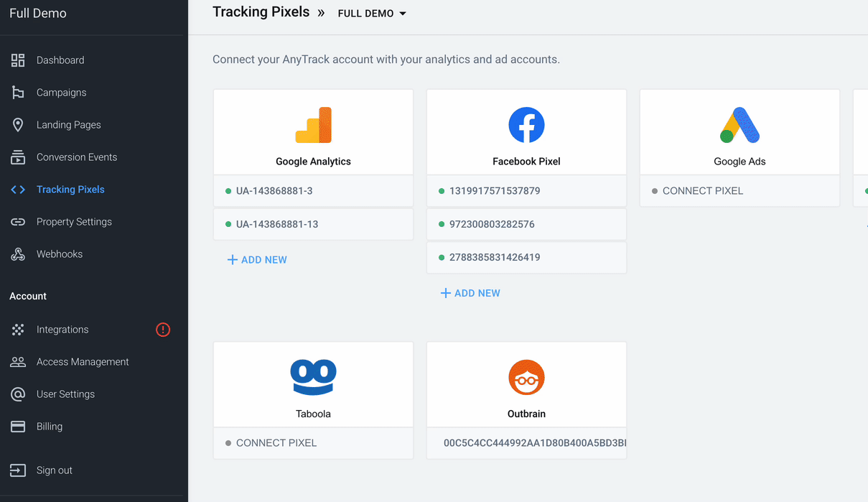Click the Tracking Pixels code icon

18,190
